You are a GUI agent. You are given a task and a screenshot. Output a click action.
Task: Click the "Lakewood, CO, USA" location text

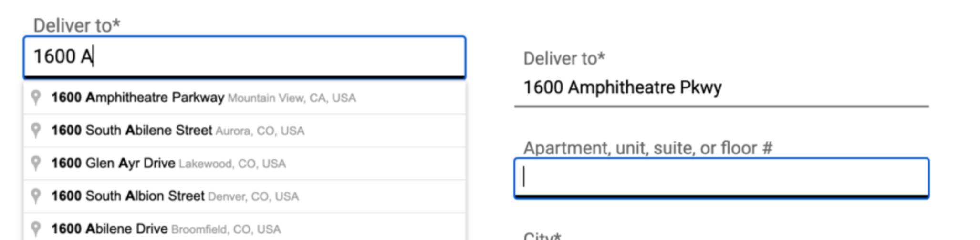[232, 164]
